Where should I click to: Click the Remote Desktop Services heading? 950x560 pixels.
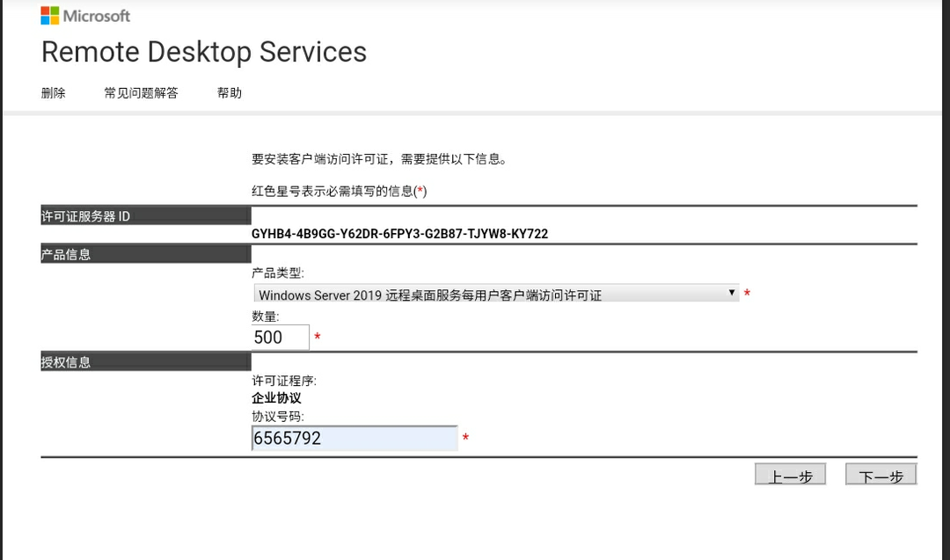[204, 52]
